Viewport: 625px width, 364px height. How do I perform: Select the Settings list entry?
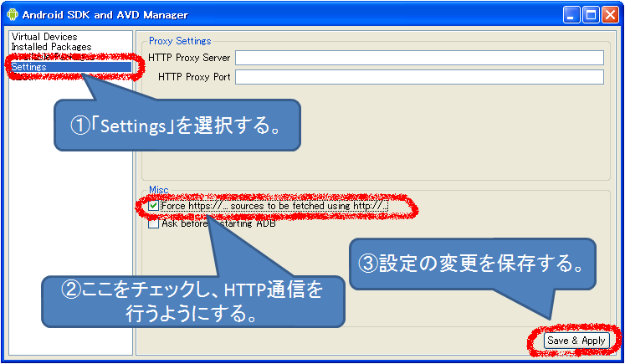point(71,67)
